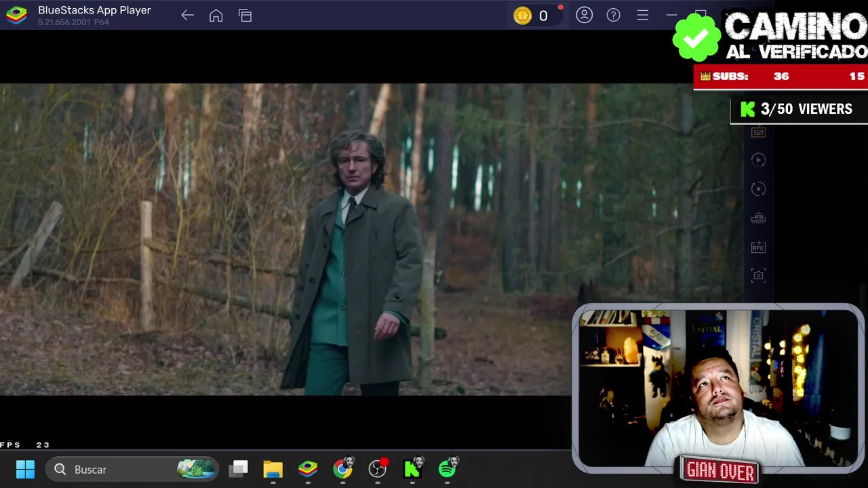Image resolution: width=868 pixels, height=488 pixels.
Task: Open Spotify from the taskbar
Action: click(x=448, y=469)
